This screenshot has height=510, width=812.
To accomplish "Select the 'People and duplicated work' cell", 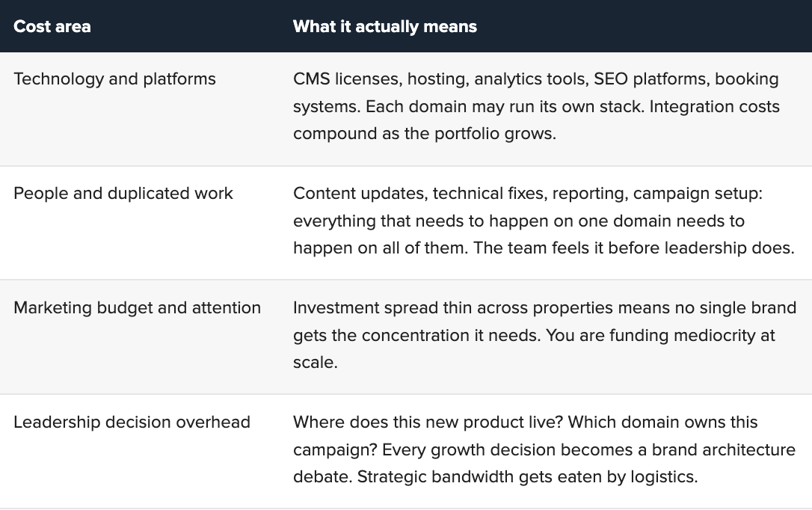I will click(123, 194).
